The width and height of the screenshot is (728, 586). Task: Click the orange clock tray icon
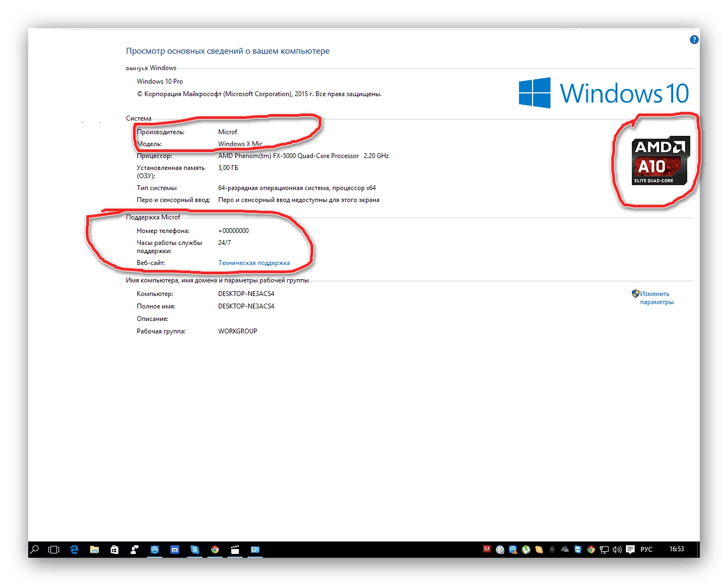click(539, 550)
